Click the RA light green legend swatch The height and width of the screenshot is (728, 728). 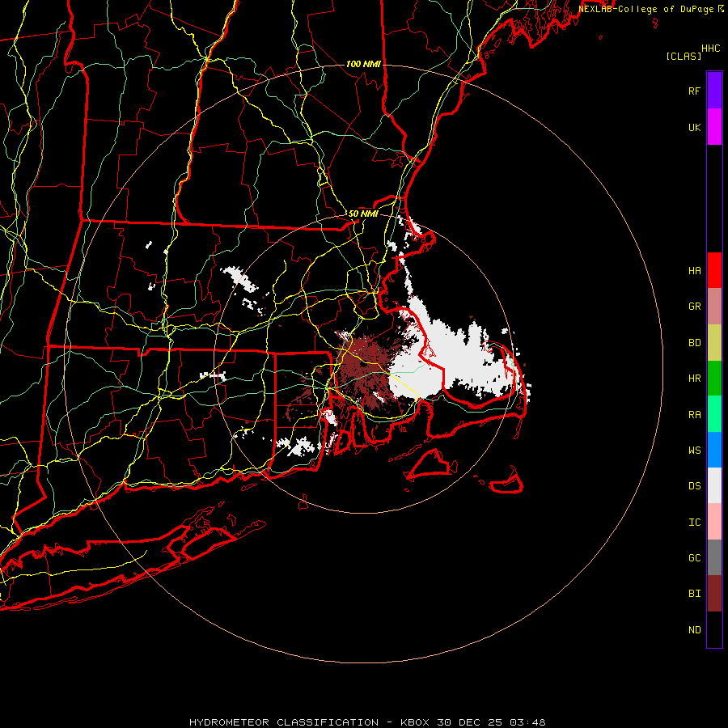coord(714,414)
